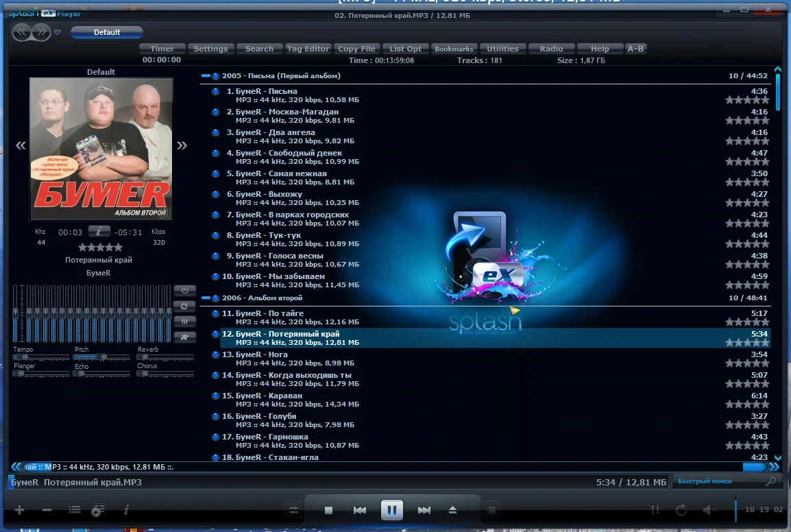Click the Search button

coord(259,49)
